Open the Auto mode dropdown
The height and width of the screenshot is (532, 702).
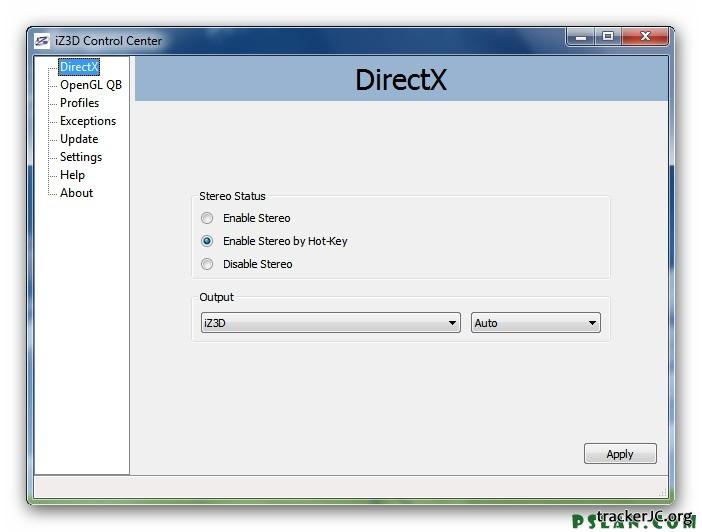pyautogui.click(x=535, y=323)
